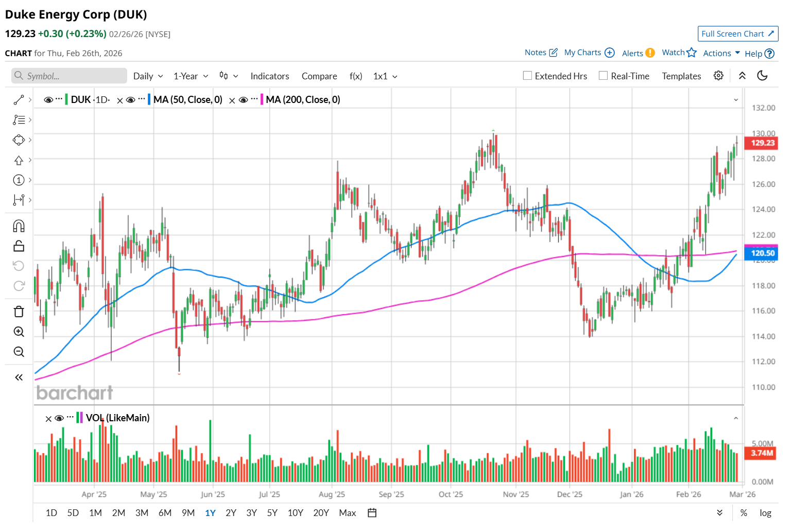810x532 pixels.
Task: Switch to dark mode moon icon
Action: [x=763, y=76]
